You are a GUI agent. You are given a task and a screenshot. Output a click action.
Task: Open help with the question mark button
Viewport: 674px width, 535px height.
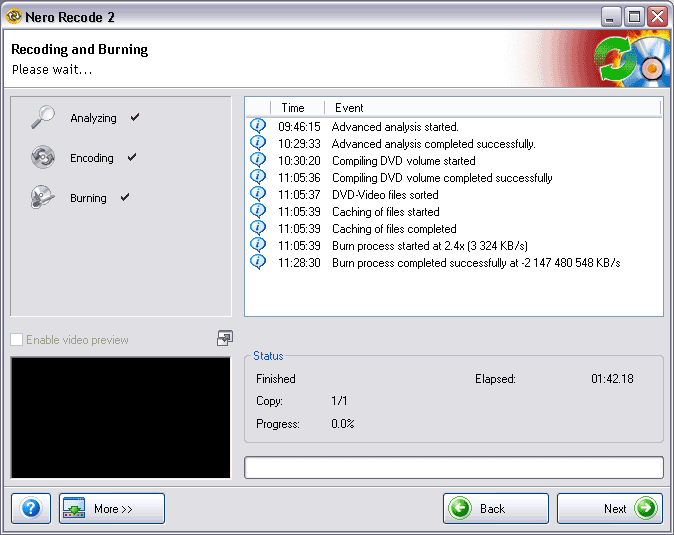[31, 508]
